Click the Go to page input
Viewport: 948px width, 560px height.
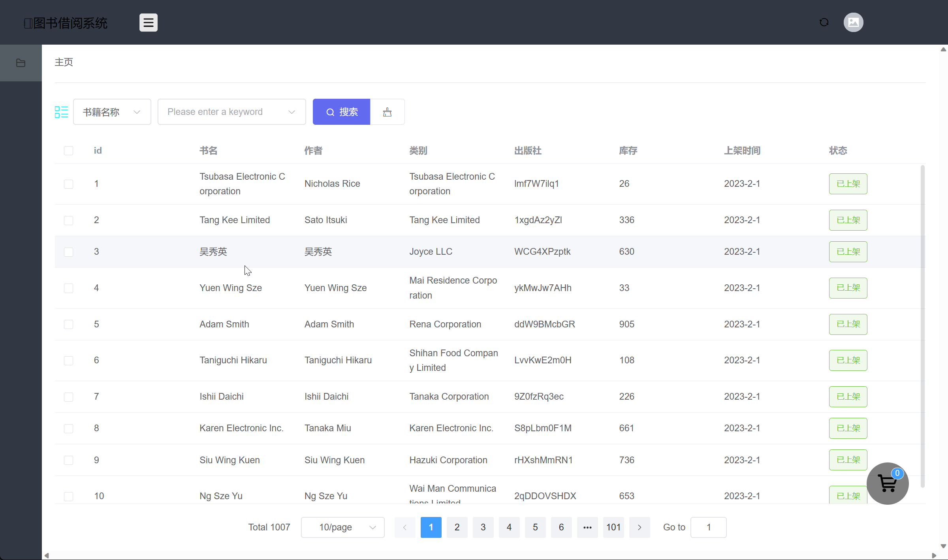(709, 527)
